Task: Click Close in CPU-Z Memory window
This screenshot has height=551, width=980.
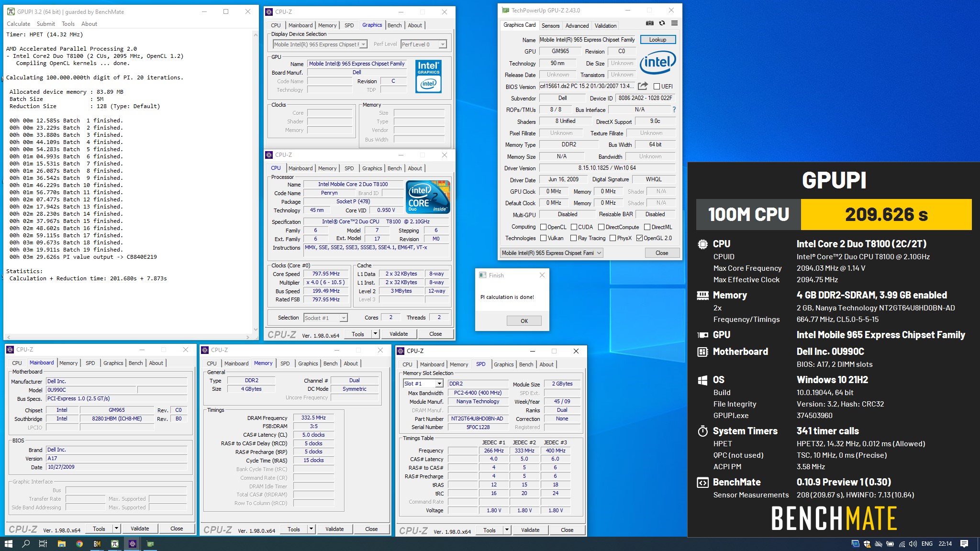Action: (x=371, y=529)
